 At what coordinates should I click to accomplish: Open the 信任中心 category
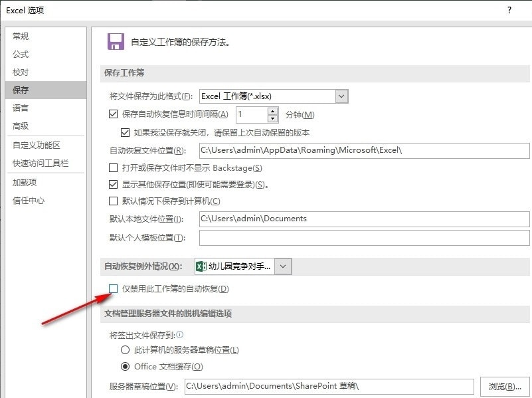[x=46, y=201]
